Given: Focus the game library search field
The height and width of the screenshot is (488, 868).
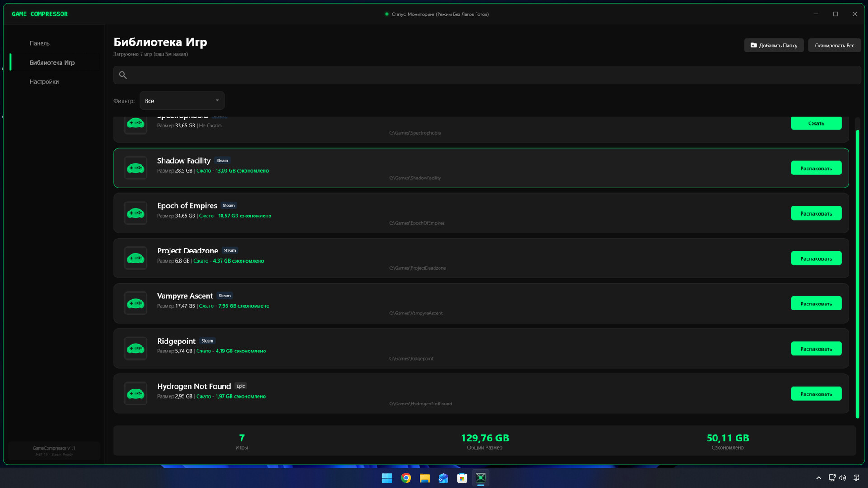Looking at the screenshot, I should tap(488, 75).
